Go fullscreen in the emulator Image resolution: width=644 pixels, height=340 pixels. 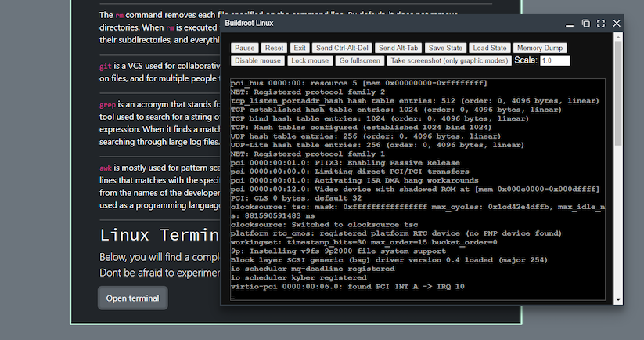coord(359,60)
